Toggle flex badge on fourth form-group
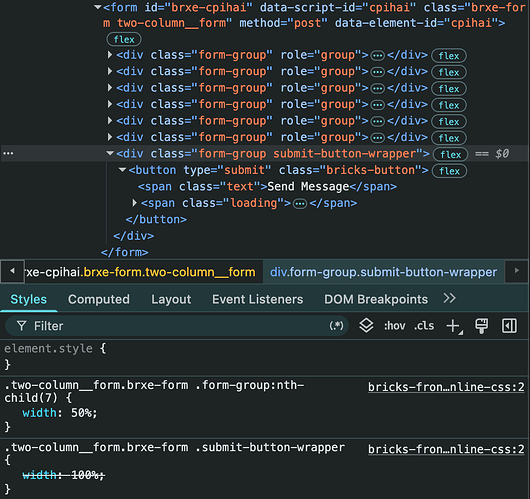Screen dimensions: 530x499 coord(449,105)
